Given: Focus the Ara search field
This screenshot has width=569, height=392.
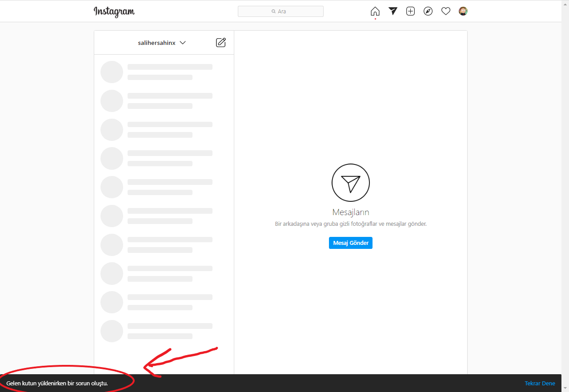Looking at the screenshot, I should pos(280,11).
